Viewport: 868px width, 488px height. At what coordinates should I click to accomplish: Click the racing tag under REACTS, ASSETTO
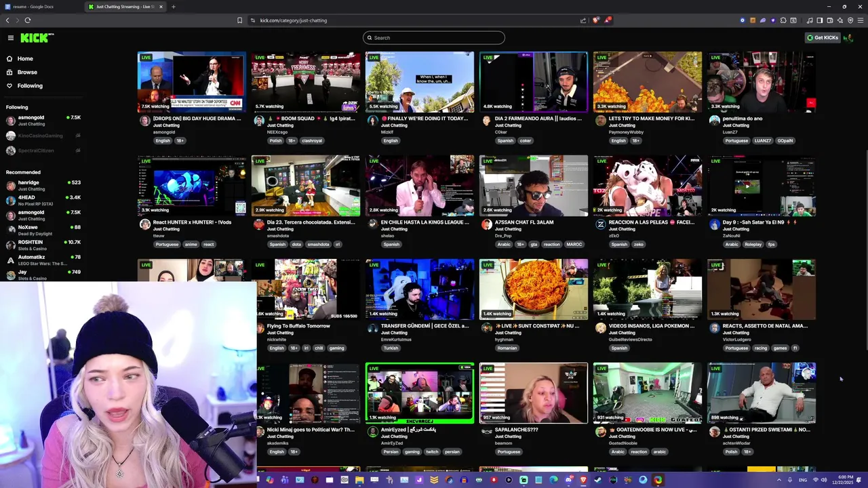761,348
